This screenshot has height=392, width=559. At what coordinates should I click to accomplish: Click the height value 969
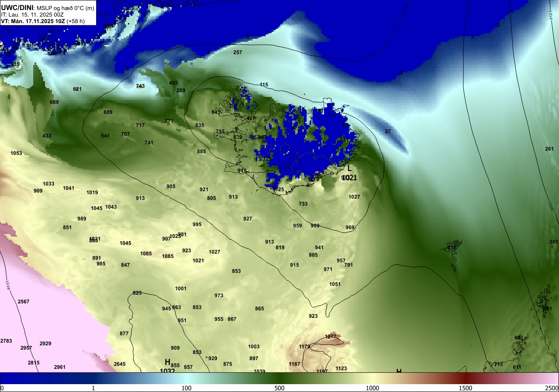350,227
